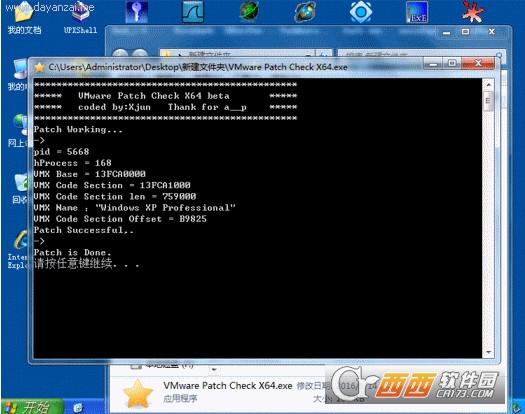The height and width of the screenshot is (414, 525).
Task: Click the 'VMX Base = 13FCA0000' line
Action: click(89, 174)
